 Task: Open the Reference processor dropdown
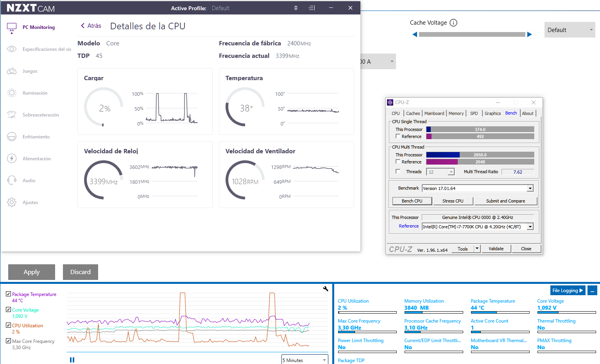530,227
